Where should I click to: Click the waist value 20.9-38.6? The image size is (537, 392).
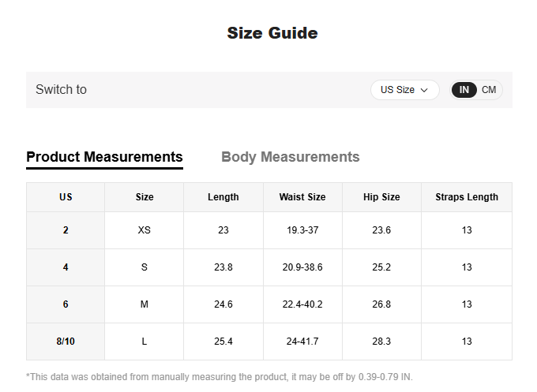[x=302, y=267]
